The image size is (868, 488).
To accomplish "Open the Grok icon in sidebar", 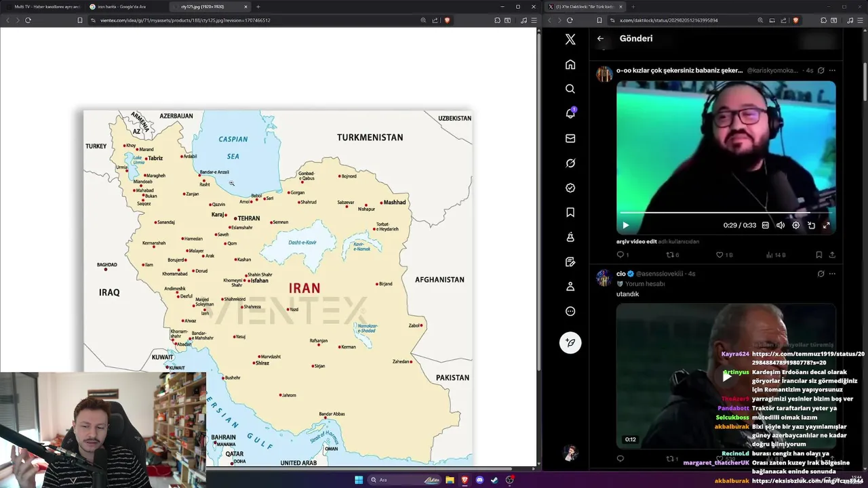I will point(570,163).
